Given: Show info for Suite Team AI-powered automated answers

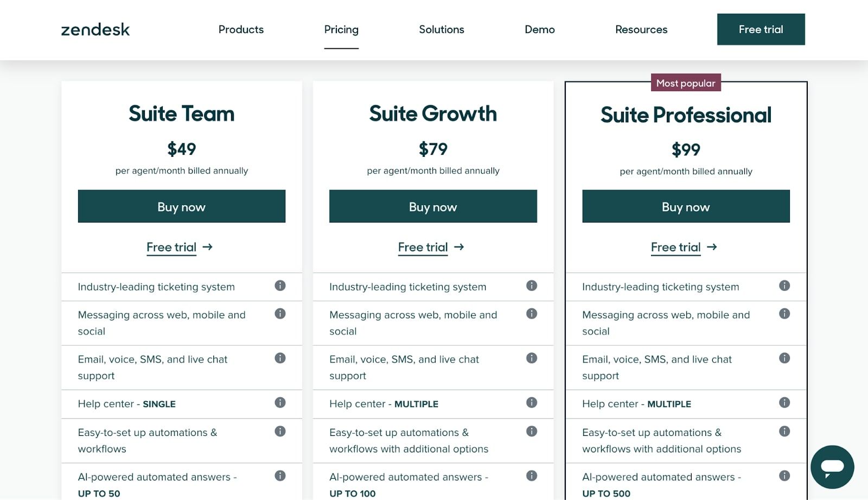Looking at the screenshot, I should 280,476.
